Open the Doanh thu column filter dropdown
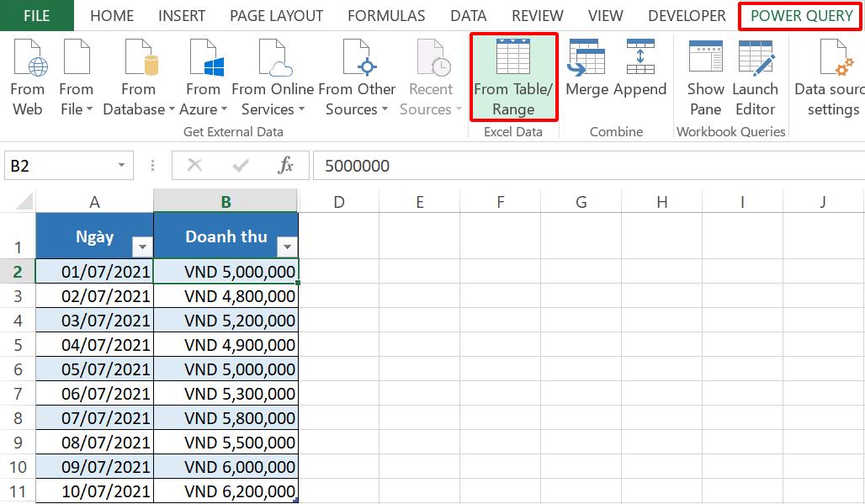This screenshot has height=504, width=865. 286,246
